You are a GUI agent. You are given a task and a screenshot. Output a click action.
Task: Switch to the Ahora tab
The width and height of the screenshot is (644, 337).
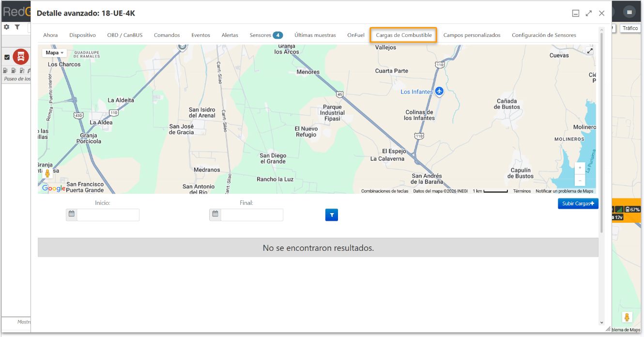50,35
